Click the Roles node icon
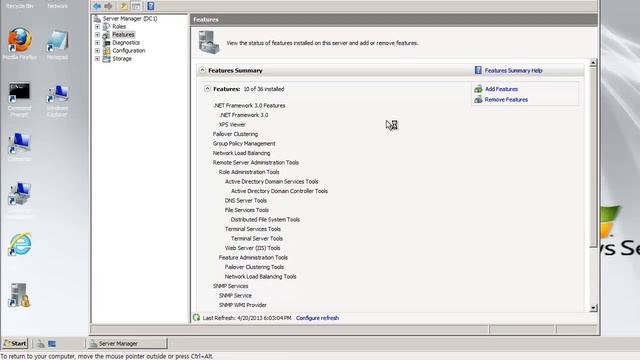640x360 pixels. click(x=107, y=27)
